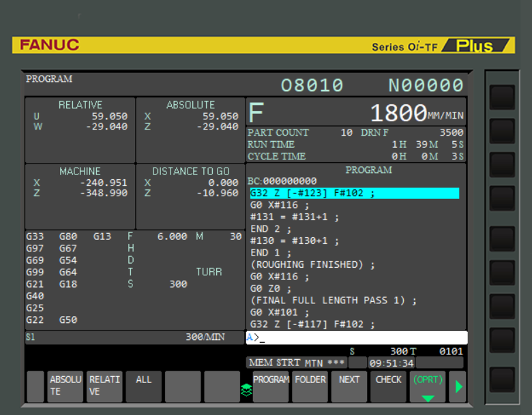Click the second vertical side soft key
The width and height of the screenshot is (532, 415).
click(502, 131)
